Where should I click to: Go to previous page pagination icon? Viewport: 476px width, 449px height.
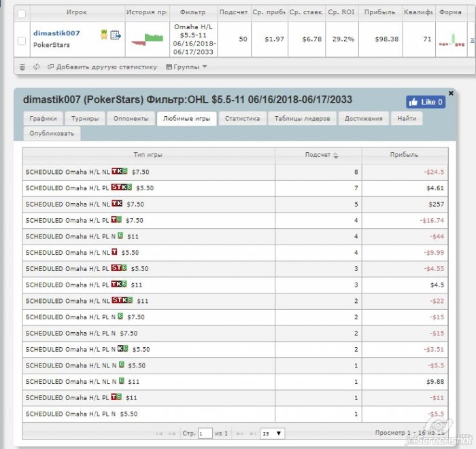(x=171, y=433)
